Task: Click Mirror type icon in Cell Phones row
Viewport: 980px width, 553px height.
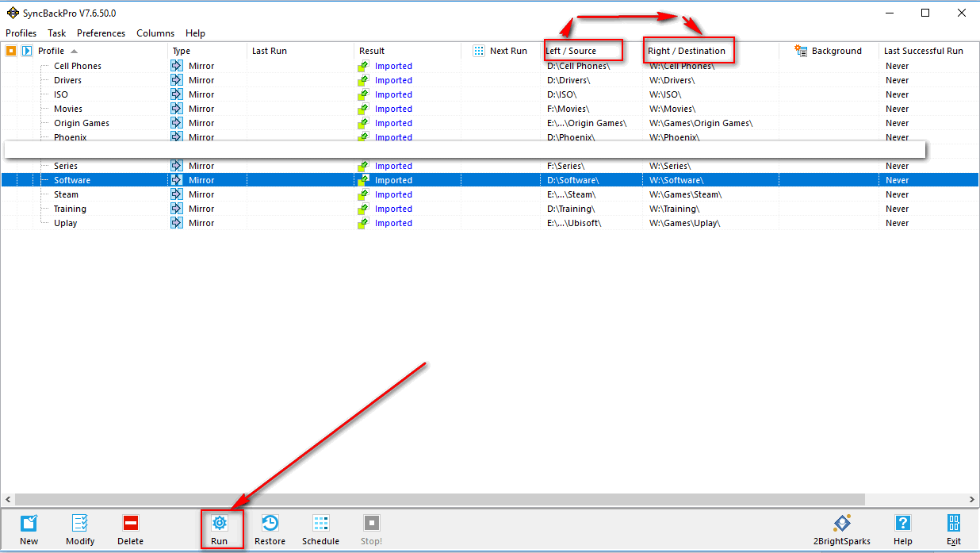Action: point(177,66)
